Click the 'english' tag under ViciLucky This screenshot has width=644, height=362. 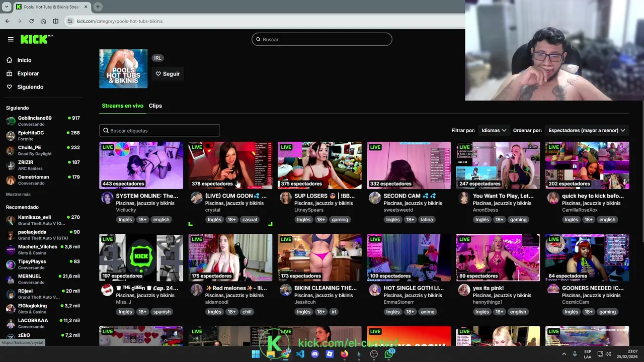[x=161, y=219]
